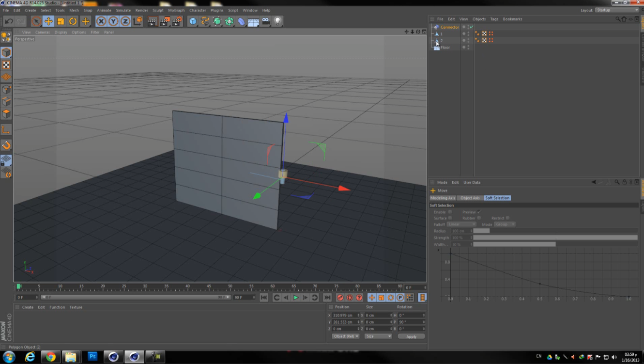Select the Live Selection arrow tool
Viewport: 644px width, 364px height.
click(36, 21)
